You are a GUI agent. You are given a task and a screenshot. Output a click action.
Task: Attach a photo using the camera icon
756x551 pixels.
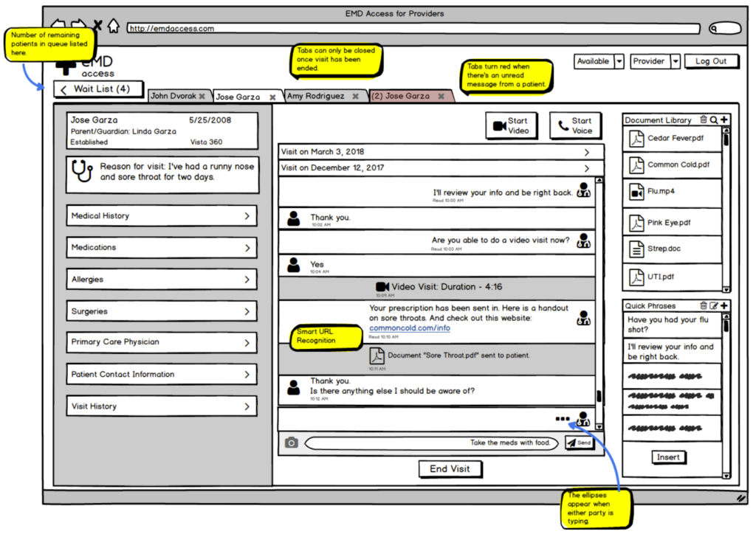291,442
